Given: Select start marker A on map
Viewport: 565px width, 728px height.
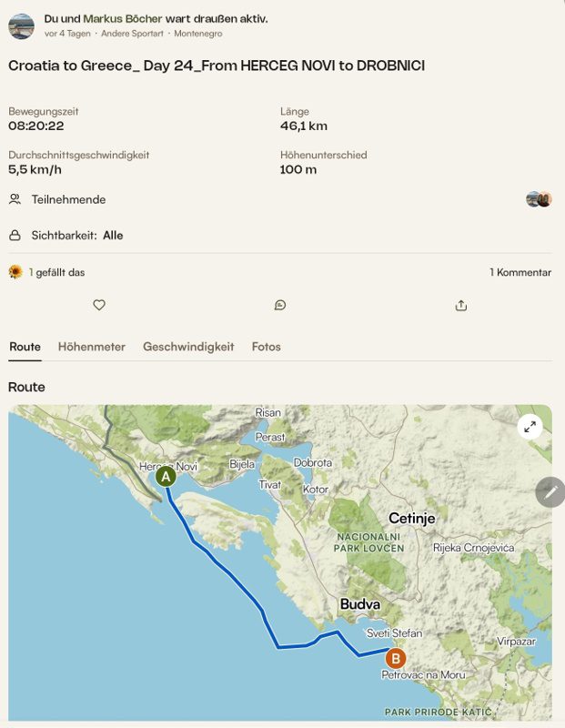Looking at the screenshot, I should pos(166,477).
